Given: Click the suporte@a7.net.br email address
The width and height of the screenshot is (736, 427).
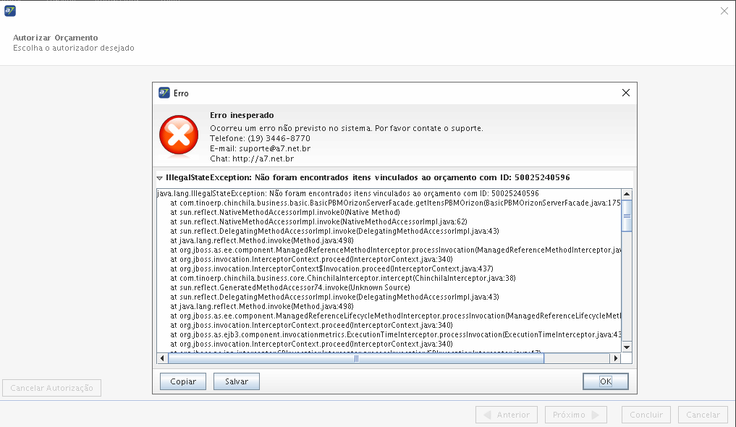Looking at the screenshot, I should tap(273, 148).
